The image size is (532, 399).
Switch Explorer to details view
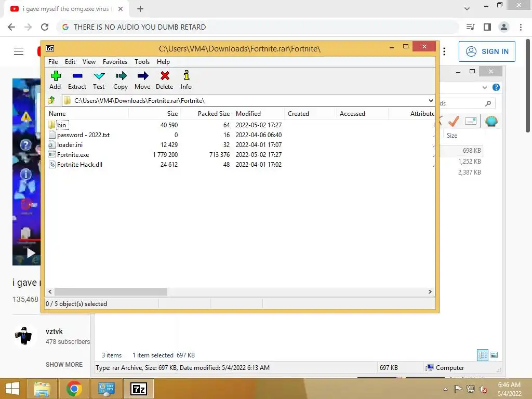pos(483,355)
